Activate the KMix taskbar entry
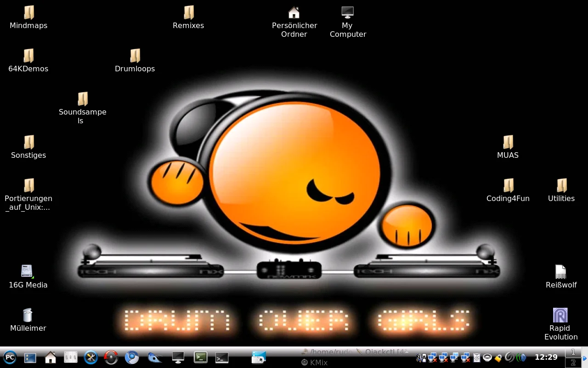This screenshot has height=368, width=588. click(314, 362)
